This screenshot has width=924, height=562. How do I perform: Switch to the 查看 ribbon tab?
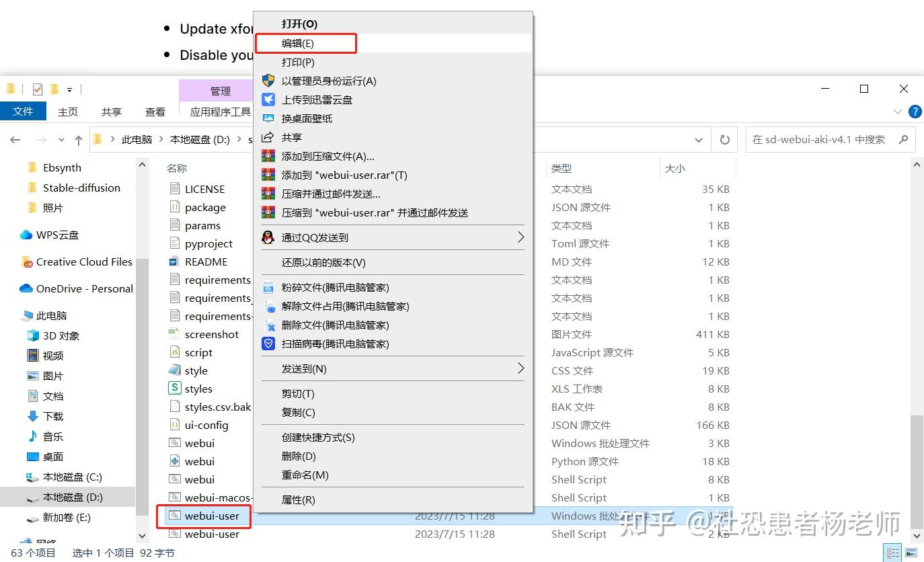pyautogui.click(x=154, y=112)
